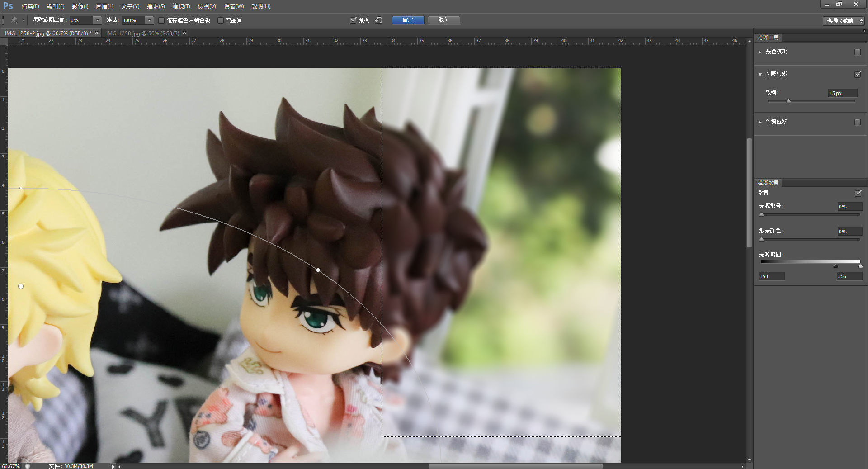The width and height of the screenshot is (868, 469).
Task: Collapse the right panels double-arrow icon
Action: 863,31
